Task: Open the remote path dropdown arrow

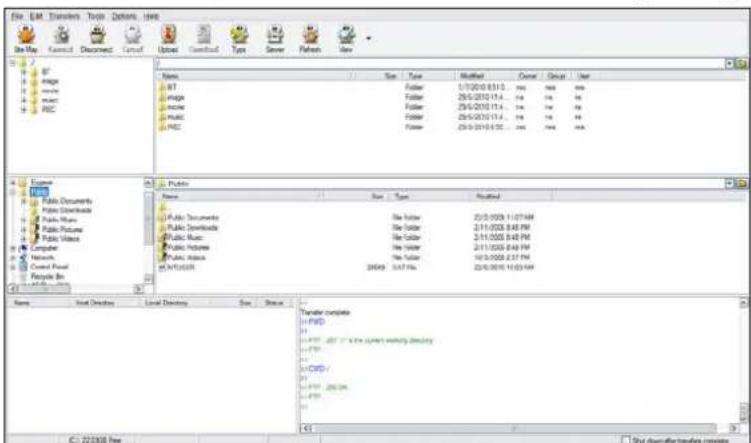Action: pos(729,63)
